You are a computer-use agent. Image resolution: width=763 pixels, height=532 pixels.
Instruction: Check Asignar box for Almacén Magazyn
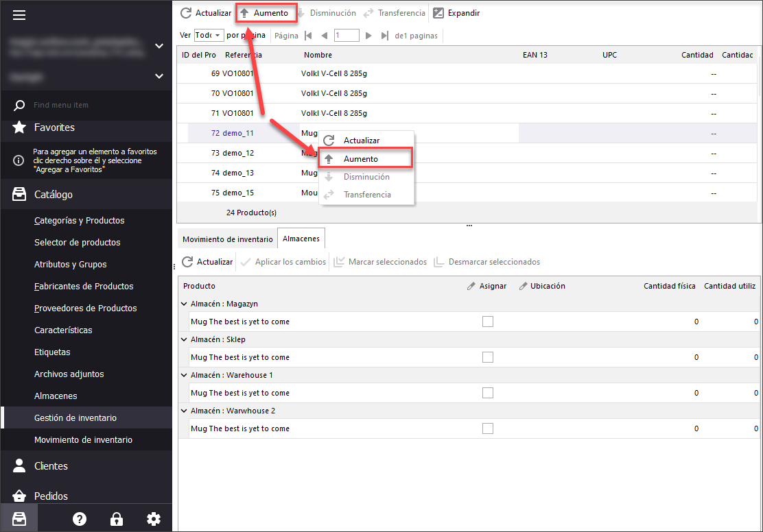coord(488,322)
